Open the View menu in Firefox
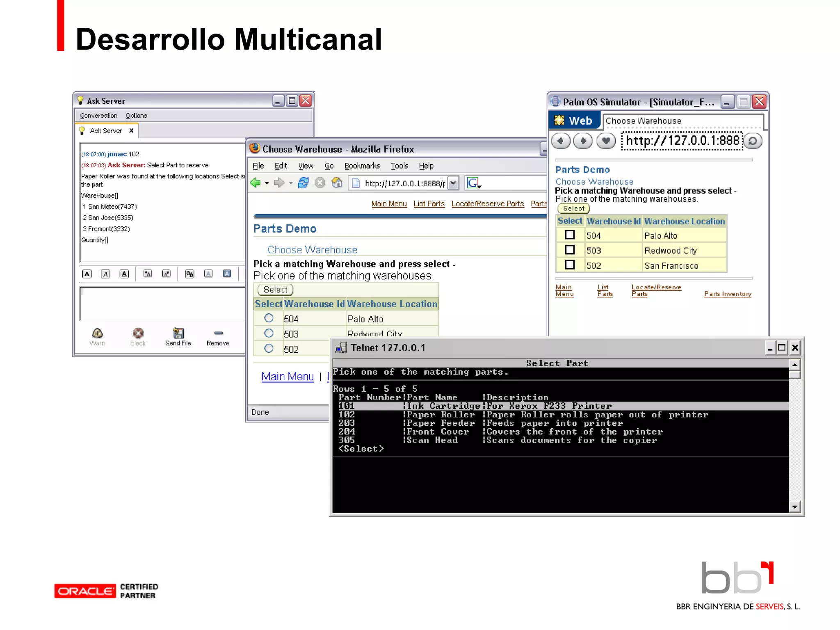The width and height of the screenshot is (840, 630). [x=306, y=166]
